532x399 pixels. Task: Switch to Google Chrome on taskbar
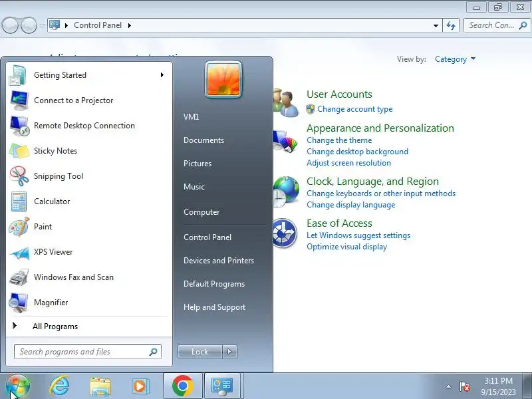[x=182, y=386]
